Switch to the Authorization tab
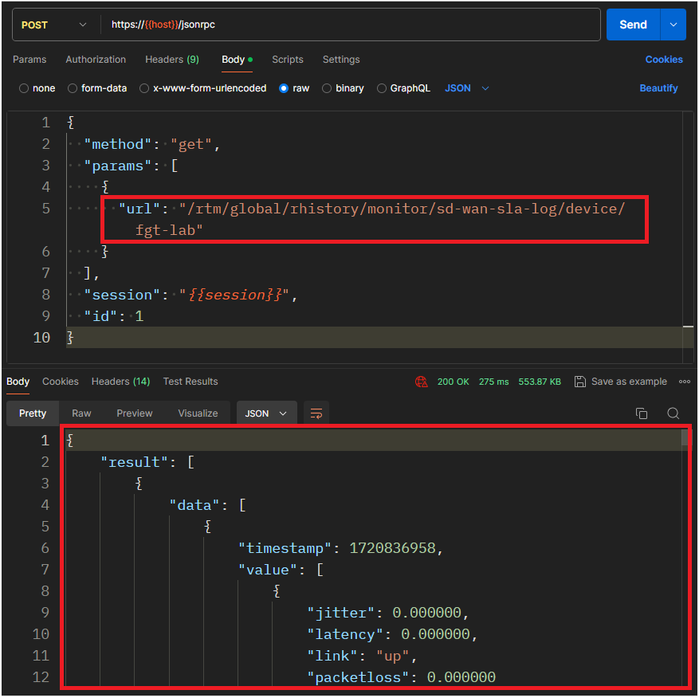699x697 pixels. [x=96, y=60]
